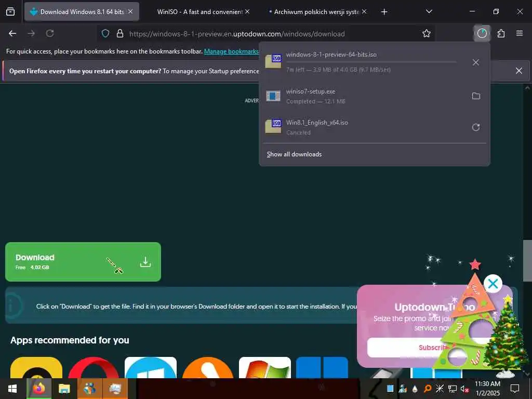Open Show all downloads

tap(294, 154)
